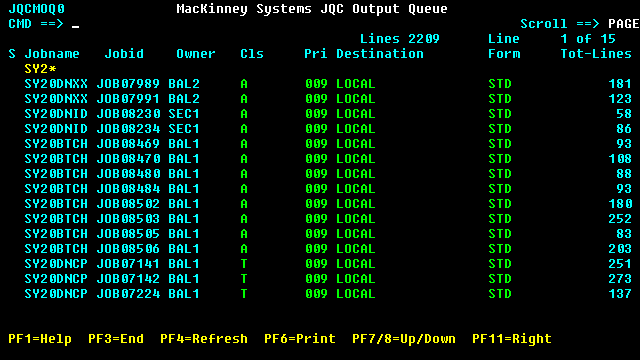The width and height of the screenshot is (640, 360).
Task: Click class A in JOB08506 row
Action: (244, 249)
